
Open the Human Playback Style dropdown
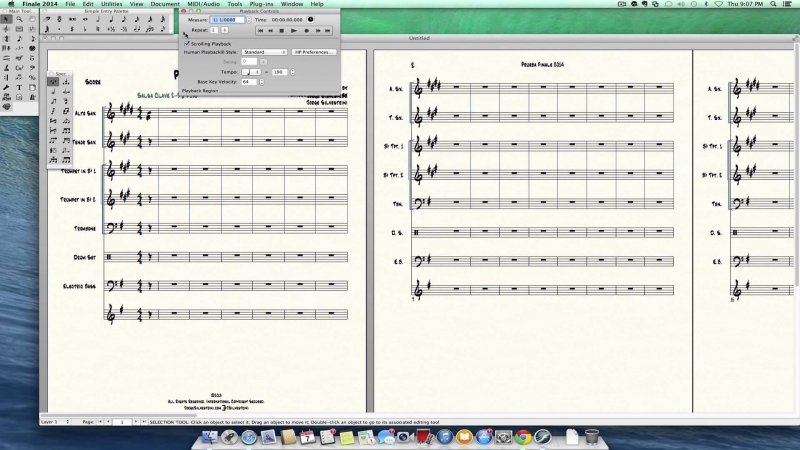[x=264, y=52]
